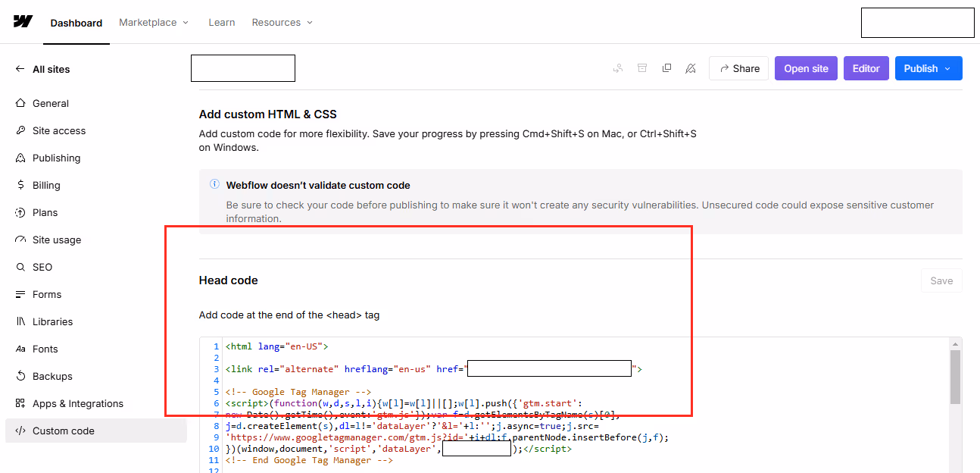This screenshot has width=980, height=473.
Task: Click the home icon for General settings
Action: coord(20,103)
